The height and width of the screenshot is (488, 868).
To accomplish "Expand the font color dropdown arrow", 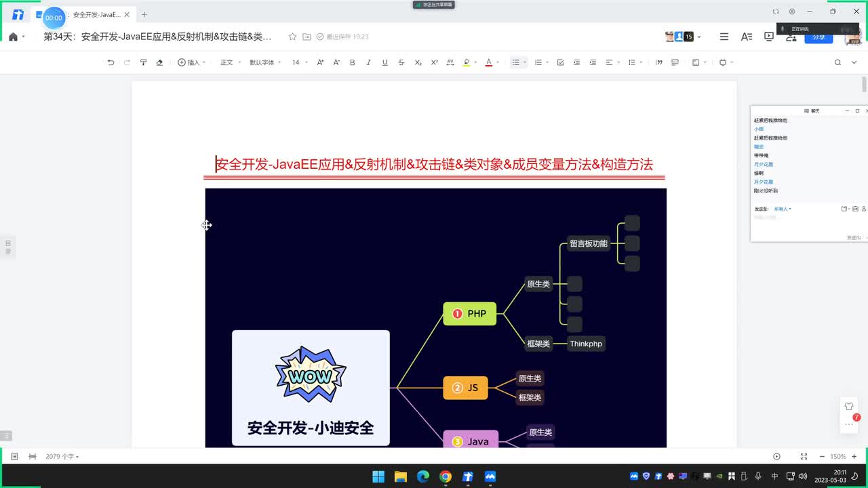I will 498,62.
